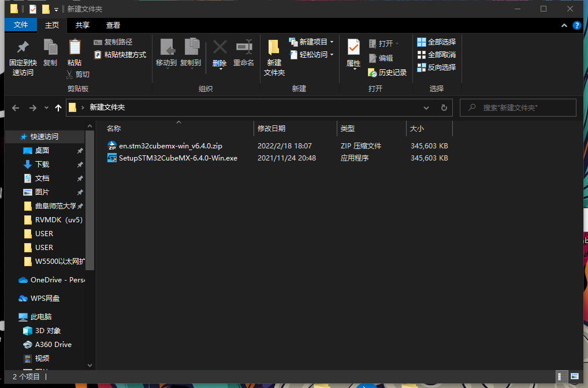Open Downloads (下载) in sidebar

(x=42, y=165)
